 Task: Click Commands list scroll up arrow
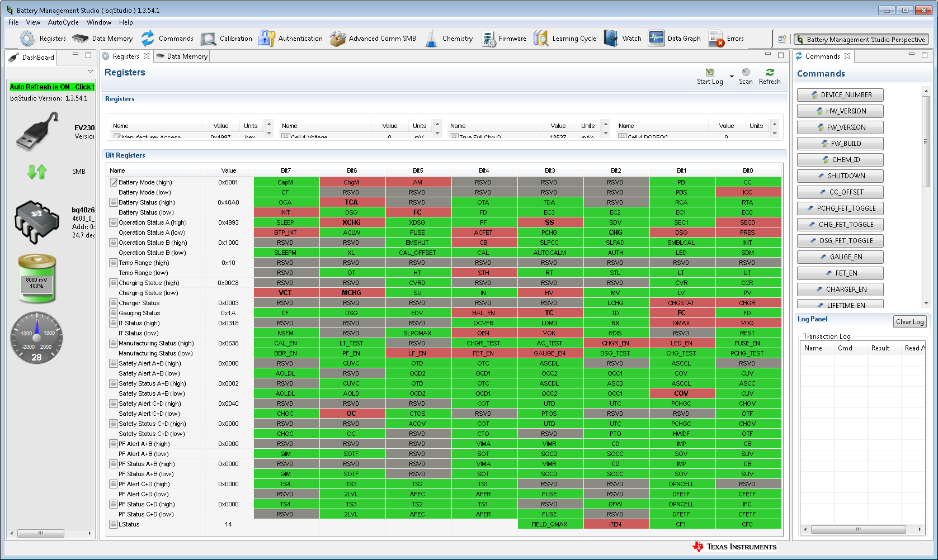pos(926,91)
